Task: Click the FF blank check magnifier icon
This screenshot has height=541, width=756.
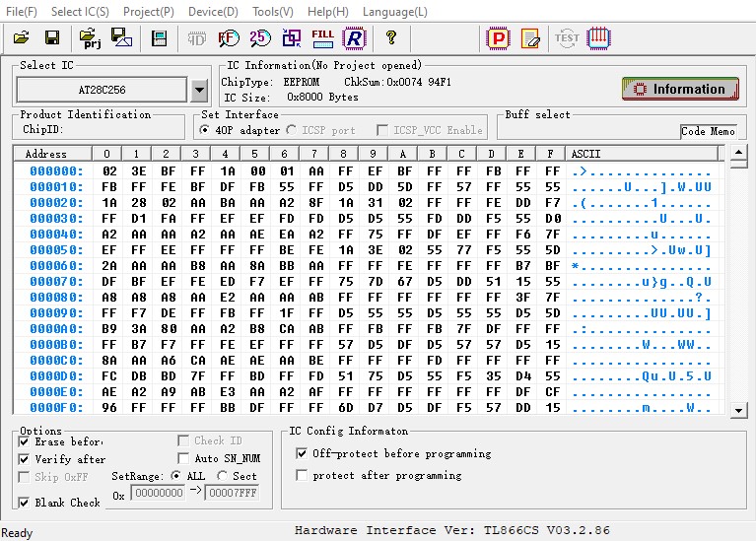Action: [228, 38]
